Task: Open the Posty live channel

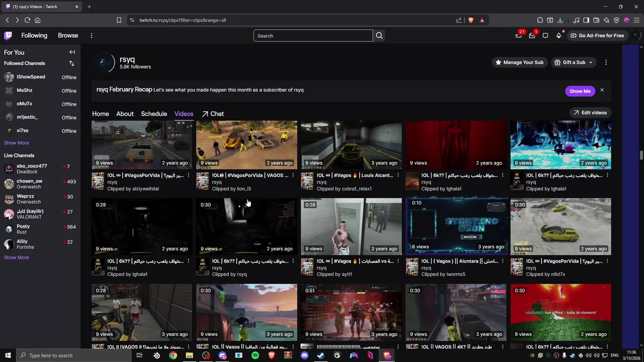Action: (x=40, y=229)
